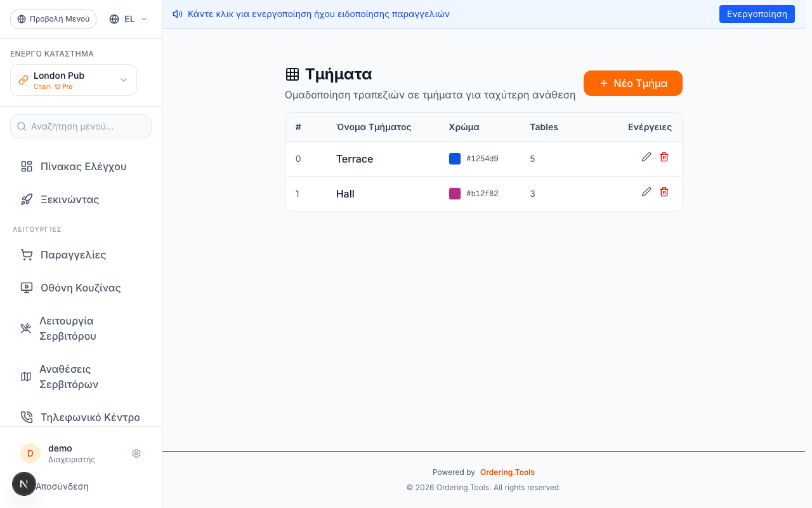Open the Πίνακας Ελέγχου dashboard
Viewport: 812px width, 508px height.
click(81, 166)
